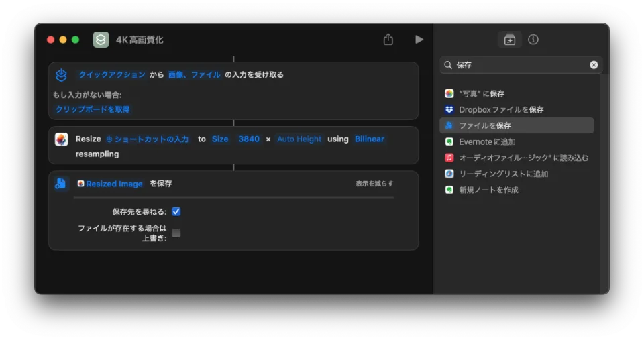
Task: Open the 画像、ファイル input type selector
Action: coord(194,75)
